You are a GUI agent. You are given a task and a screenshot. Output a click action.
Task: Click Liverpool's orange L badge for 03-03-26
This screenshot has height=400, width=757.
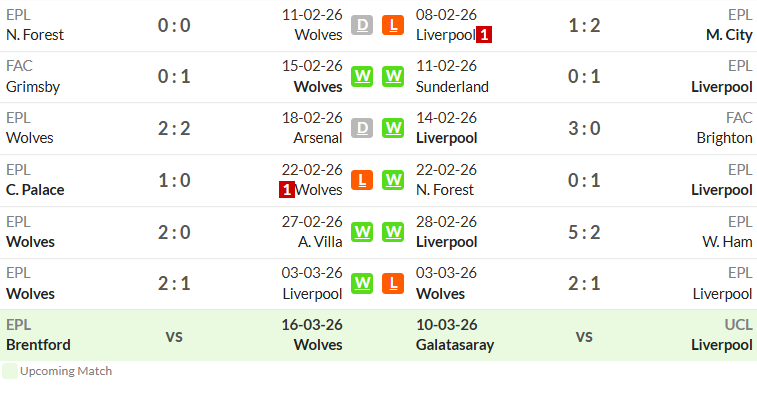393,284
